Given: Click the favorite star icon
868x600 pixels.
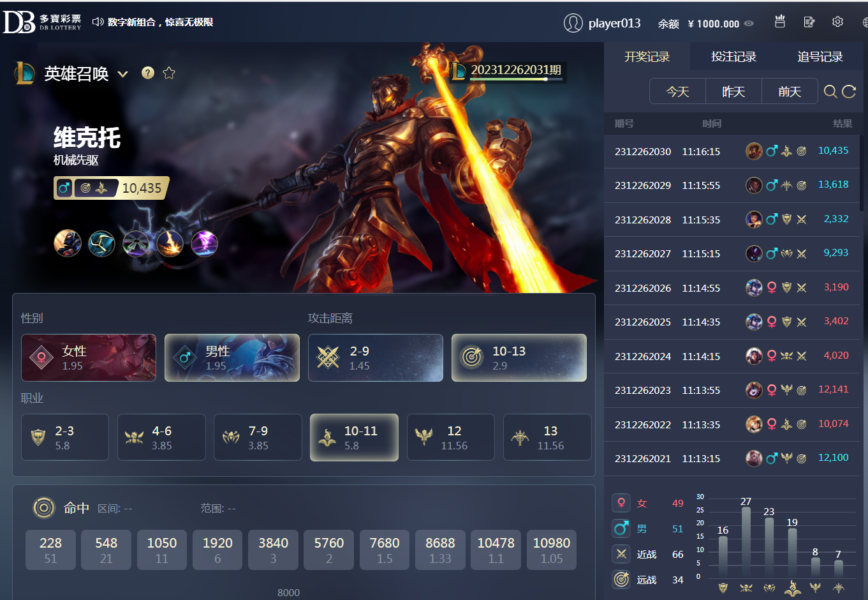Looking at the screenshot, I should pyautogui.click(x=169, y=73).
